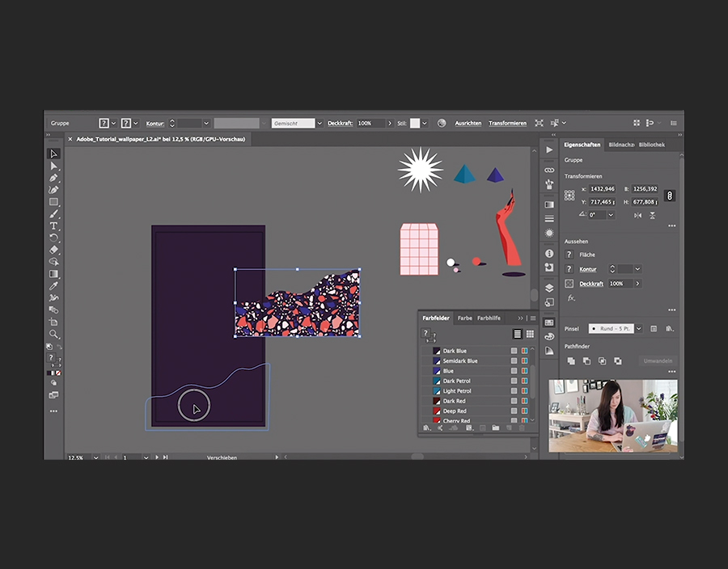Click new color group folder icon
The height and width of the screenshot is (569, 728).
[495, 428]
